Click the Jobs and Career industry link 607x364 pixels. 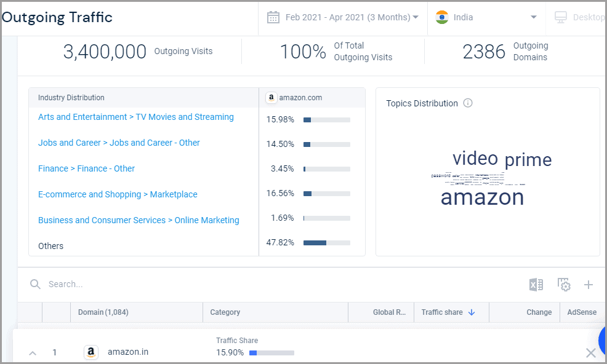click(119, 143)
